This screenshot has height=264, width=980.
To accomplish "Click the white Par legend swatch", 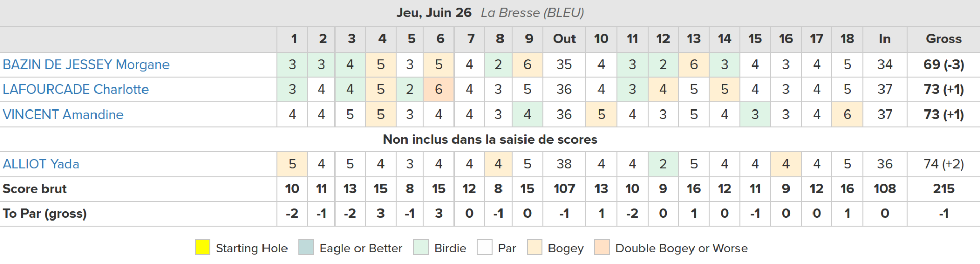I will [x=485, y=248].
